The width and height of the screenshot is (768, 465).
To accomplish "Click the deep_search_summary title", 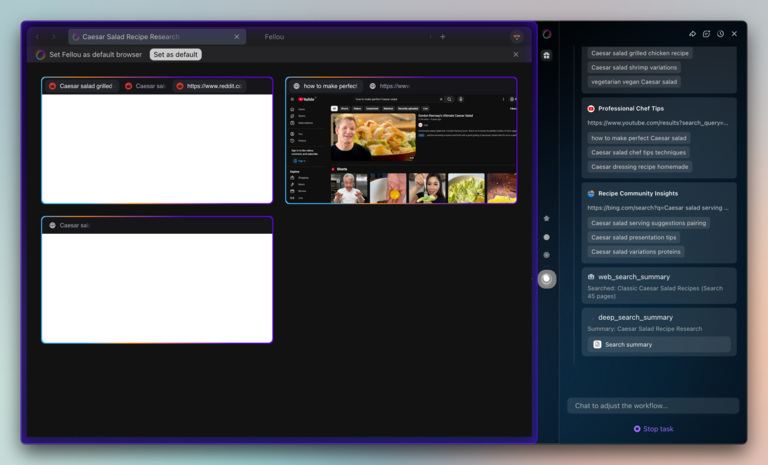I will [x=635, y=318].
